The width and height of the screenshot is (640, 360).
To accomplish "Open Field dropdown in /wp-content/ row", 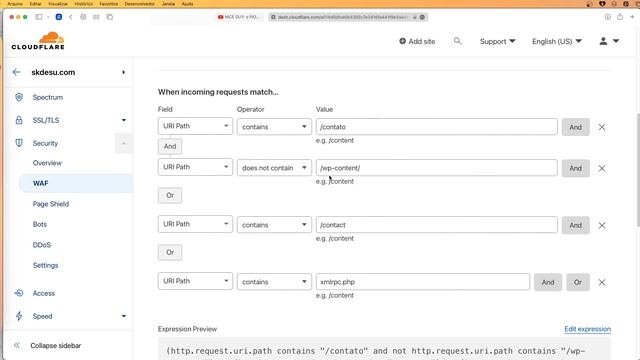I will pyautogui.click(x=195, y=167).
